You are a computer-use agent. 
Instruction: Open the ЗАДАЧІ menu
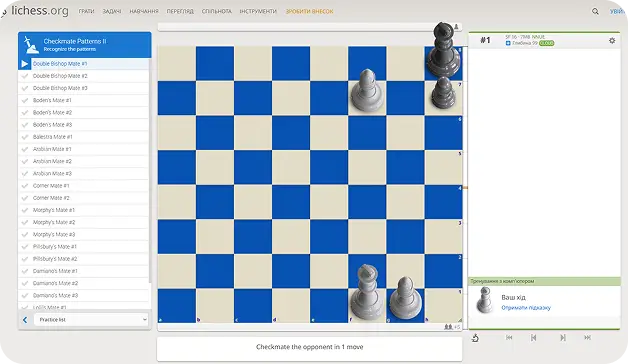[x=112, y=12]
